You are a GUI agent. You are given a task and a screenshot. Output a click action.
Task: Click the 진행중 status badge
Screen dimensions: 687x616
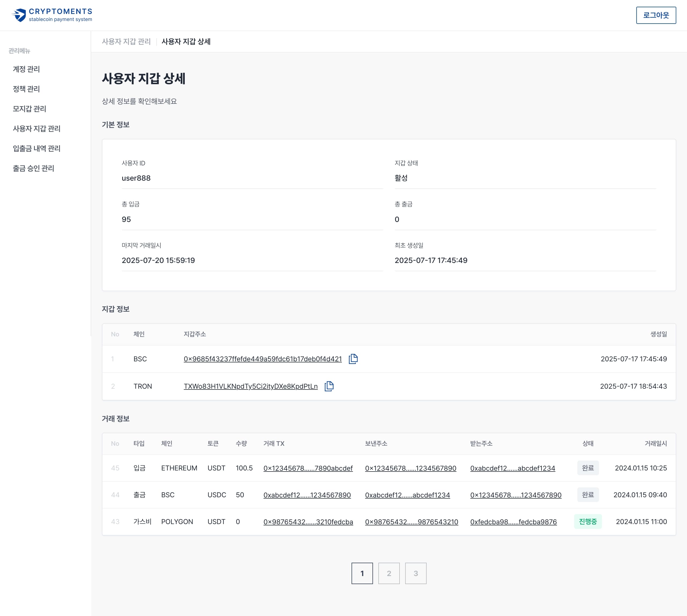pyautogui.click(x=588, y=522)
